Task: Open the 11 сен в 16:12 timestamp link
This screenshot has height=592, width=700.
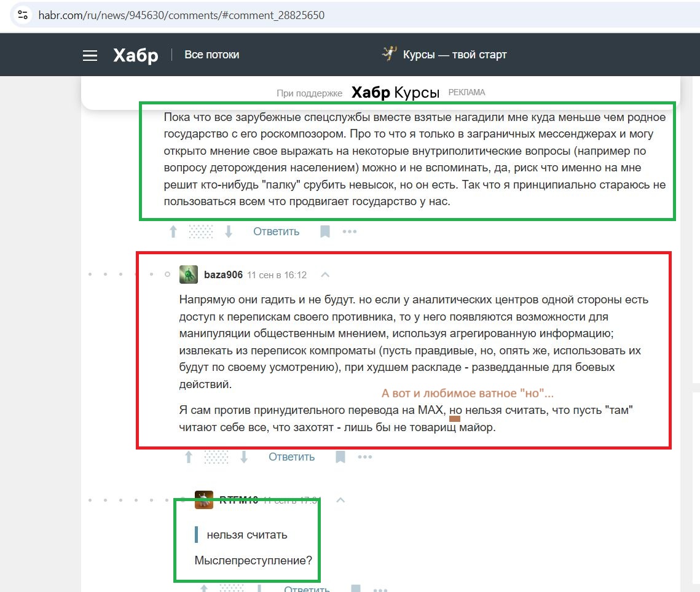Action: click(x=277, y=275)
